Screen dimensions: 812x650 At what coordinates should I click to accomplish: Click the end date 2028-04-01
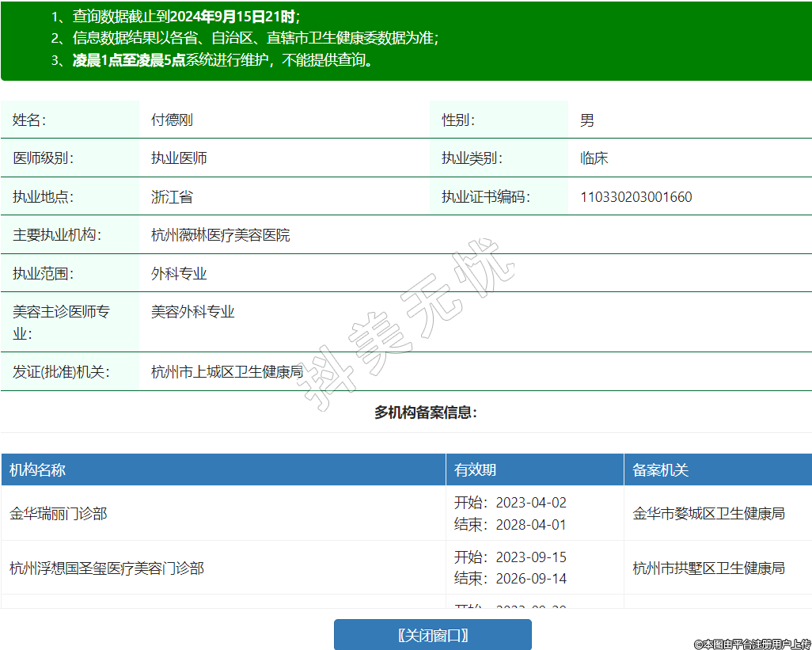point(531,524)
